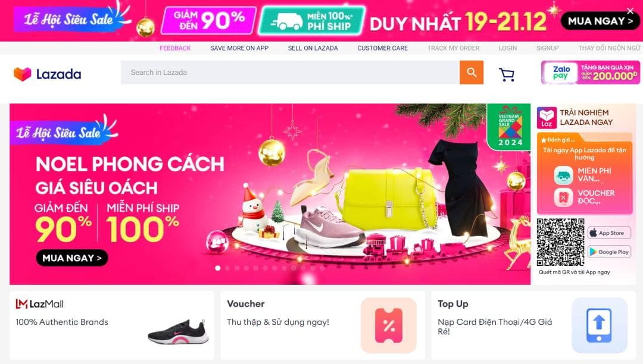
Task: Click the Lazada heart logo
Action: [x=22, y=74]
